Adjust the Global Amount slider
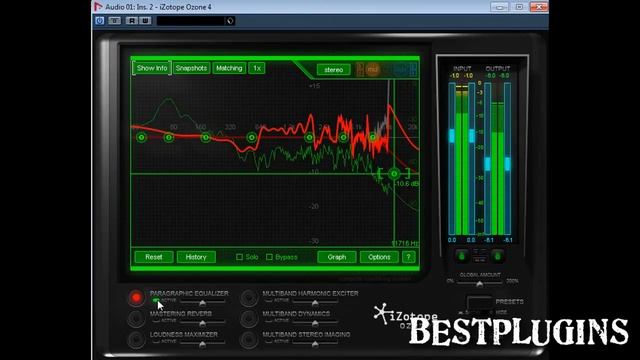Screen dimensions: 640x360 point(480,283)
